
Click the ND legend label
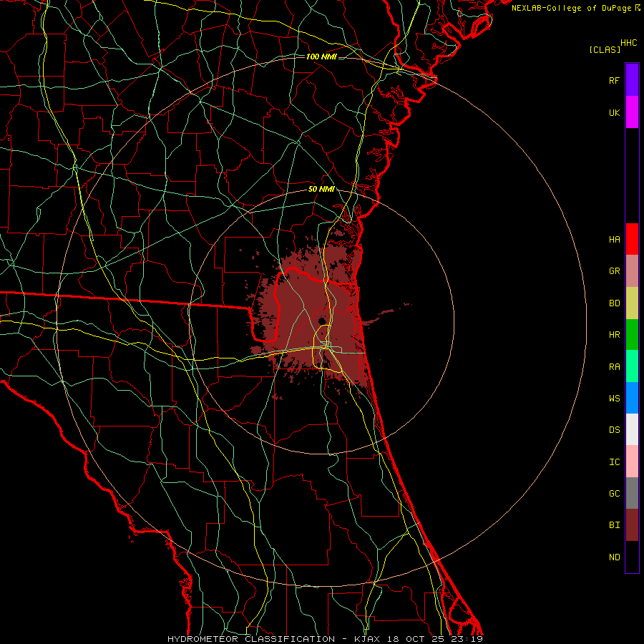click(x=614, y=557)
